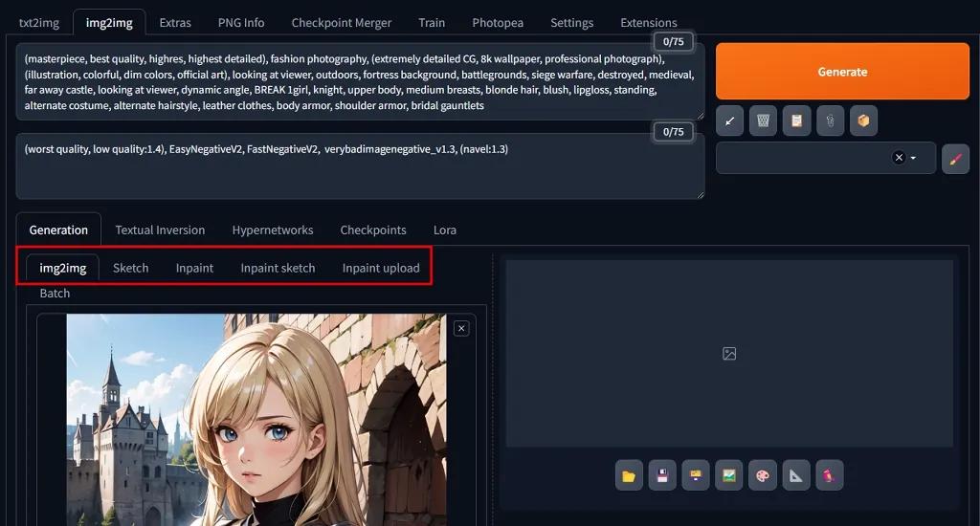Click the trash can icon to clear prompt
This screenshot has width=980, height=526.
(763, 121)
